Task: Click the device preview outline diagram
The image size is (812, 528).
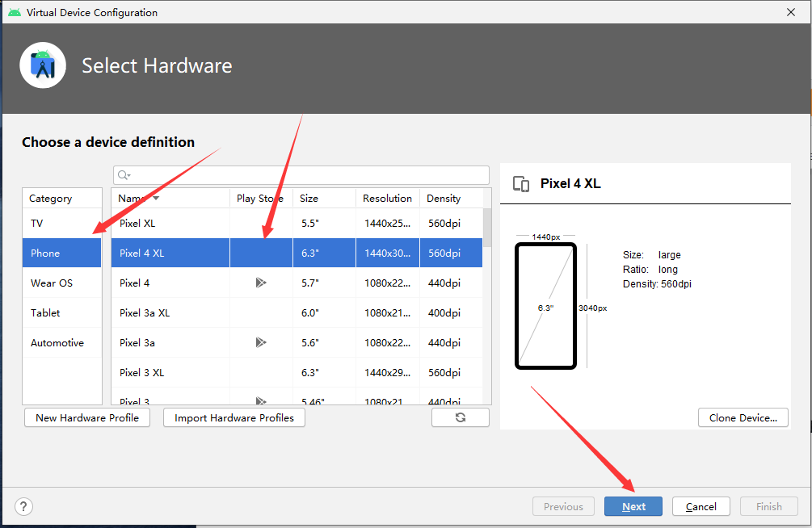Action: pyautogui.click(x=546, y=306)
